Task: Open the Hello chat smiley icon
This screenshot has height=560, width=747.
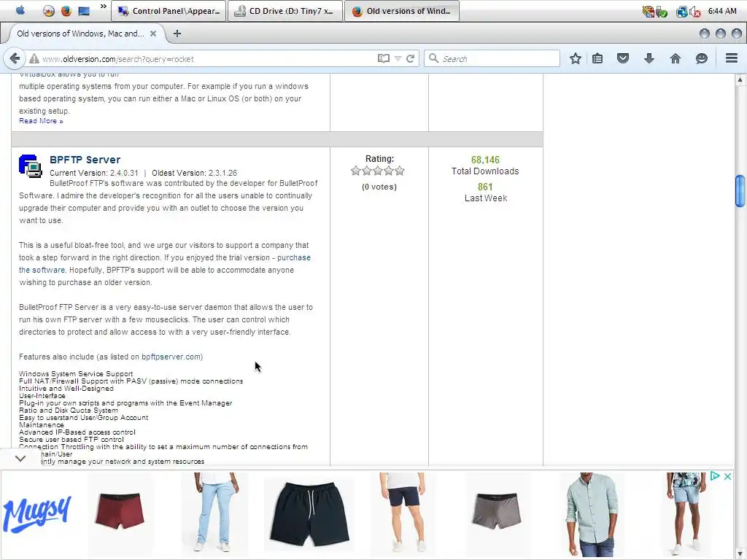Action: pos(701,58)
